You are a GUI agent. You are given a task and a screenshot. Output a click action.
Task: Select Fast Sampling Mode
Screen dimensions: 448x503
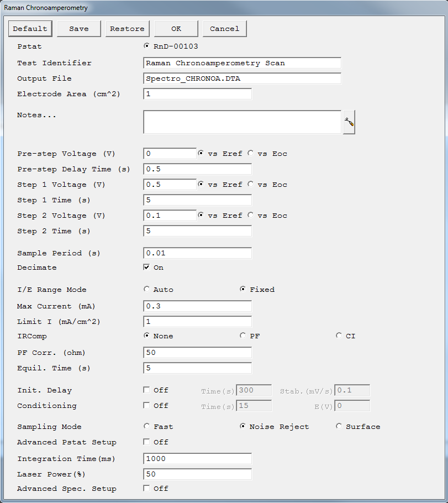[146, 426]
